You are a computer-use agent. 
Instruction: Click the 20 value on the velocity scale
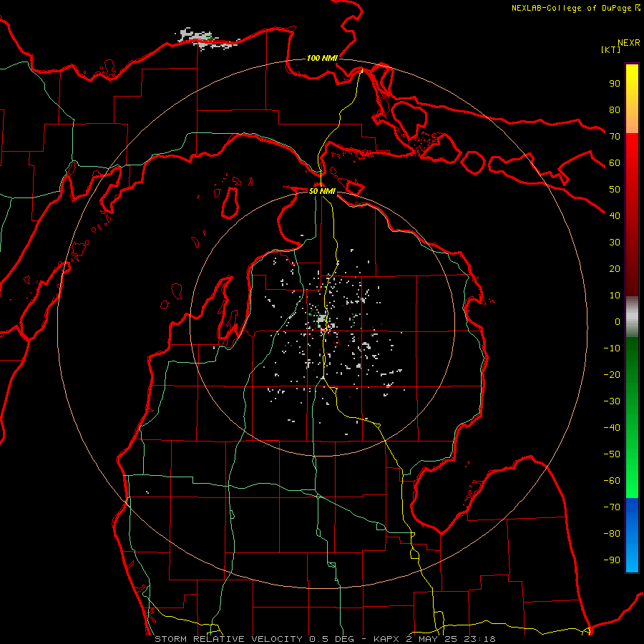click(x=615, y=268)
